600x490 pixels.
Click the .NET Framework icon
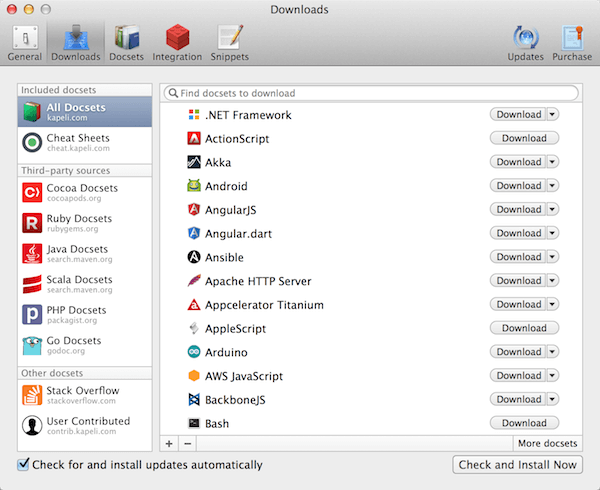(194, 114)
